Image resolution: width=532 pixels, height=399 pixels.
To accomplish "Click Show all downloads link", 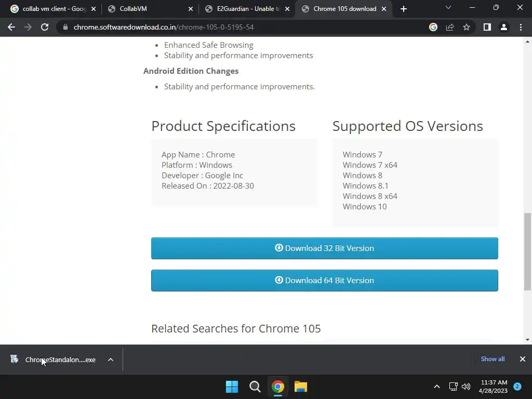I will (493, 359).
